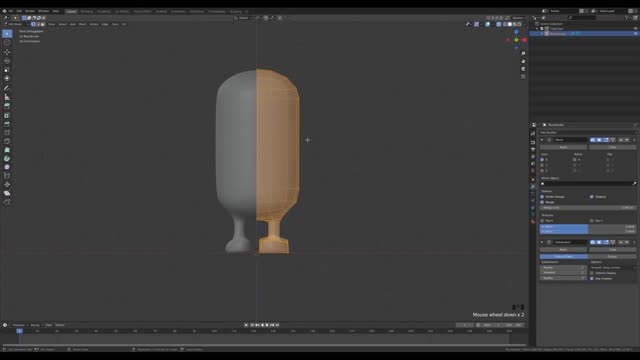The width and height of the screenshot is (640, 360).
Task: Toggle the Bisect X checkbox
Action: pyautogui.click(x=575, y=160)
